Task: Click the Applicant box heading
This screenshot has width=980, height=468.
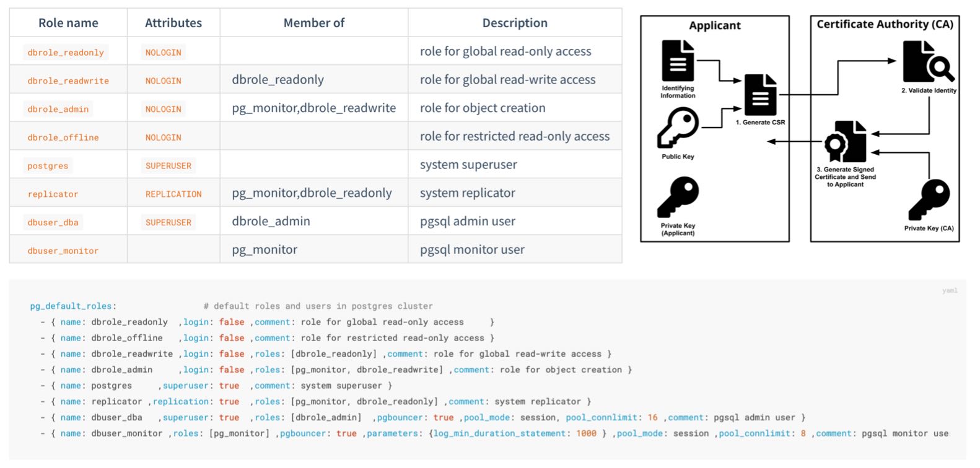Action: click(x=715, y=25)
